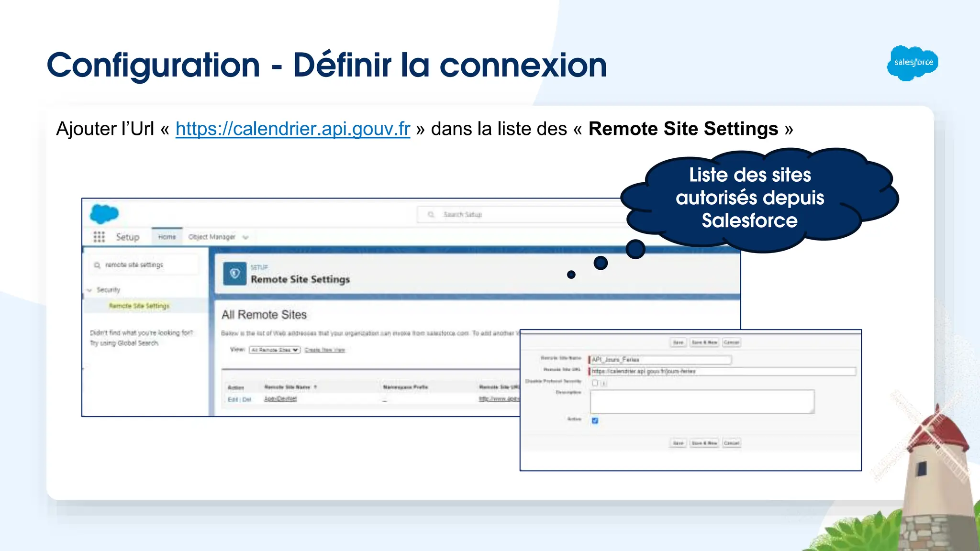Screen dimensions: 980x551
Task: Click the Salesforce cloud logo in the Setup header
Action: click(x=104, y=214)
